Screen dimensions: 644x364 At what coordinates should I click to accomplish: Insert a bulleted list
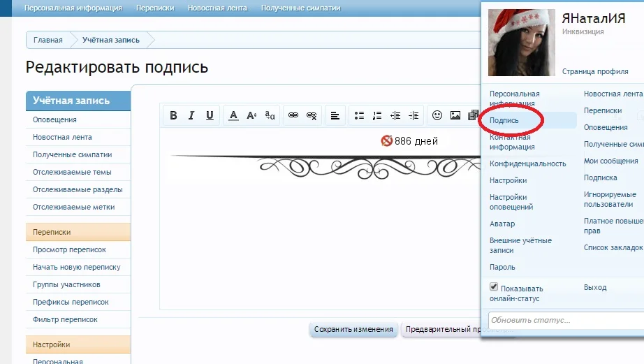click(359, 115)
